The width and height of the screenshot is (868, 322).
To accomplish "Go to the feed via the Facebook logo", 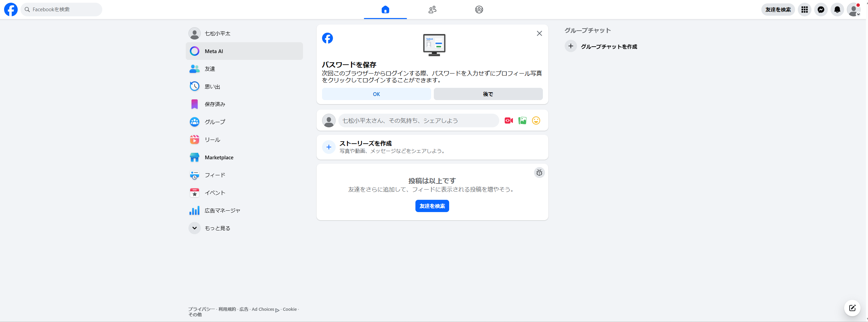I will [11, 9].
